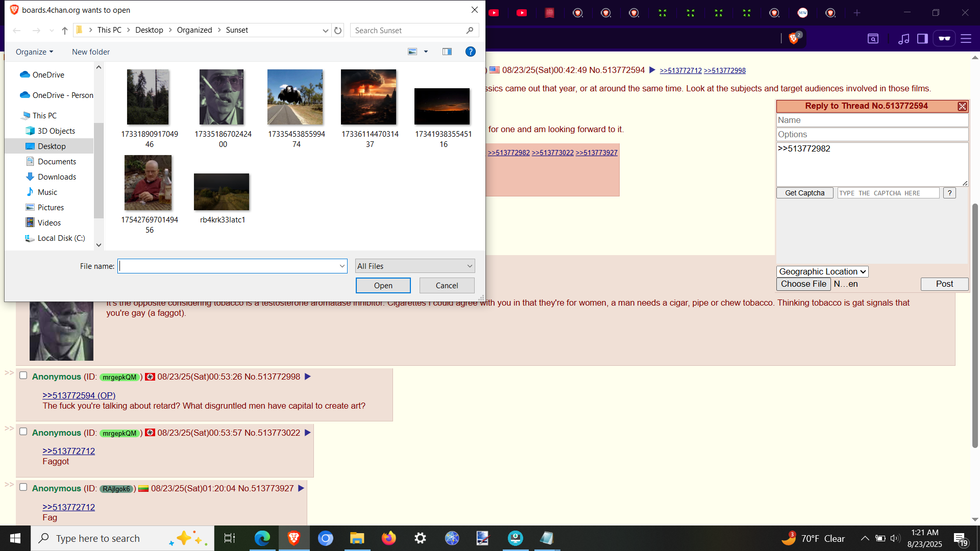This screenshot has width=980, height=551.
Task: Expand the All Files type dropdown
Action: [x=415, y=266]
